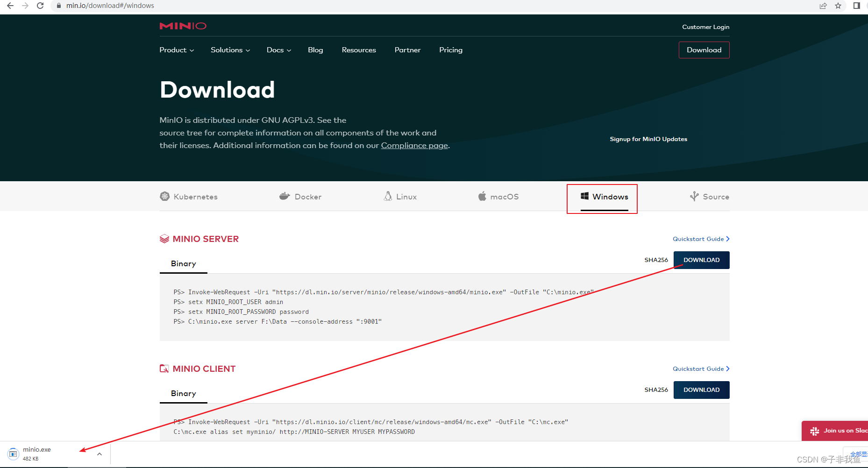Click the setx MINIO_ROOT_USER admin line
This screenshot has width=868, height=468.
pyautogui.click(x=228, y=302)
